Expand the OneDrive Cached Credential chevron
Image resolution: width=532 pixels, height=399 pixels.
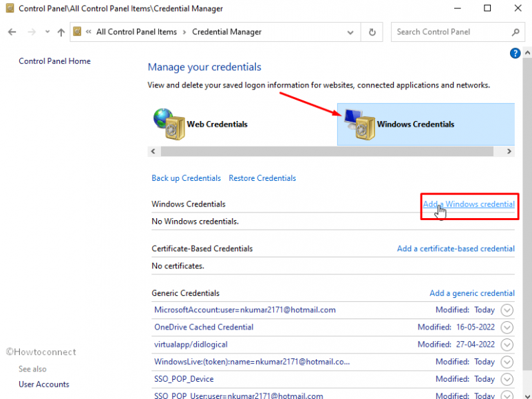coord(507,327)
